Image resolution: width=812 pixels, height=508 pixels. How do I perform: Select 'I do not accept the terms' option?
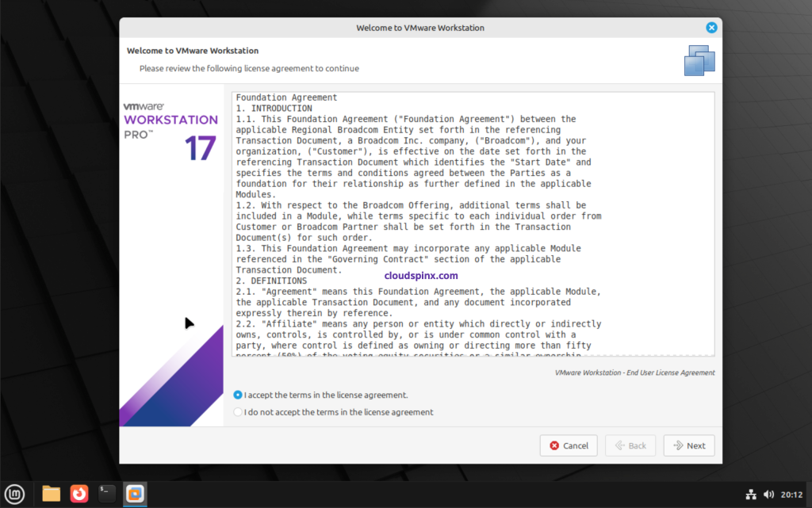[x=238, y=411]
